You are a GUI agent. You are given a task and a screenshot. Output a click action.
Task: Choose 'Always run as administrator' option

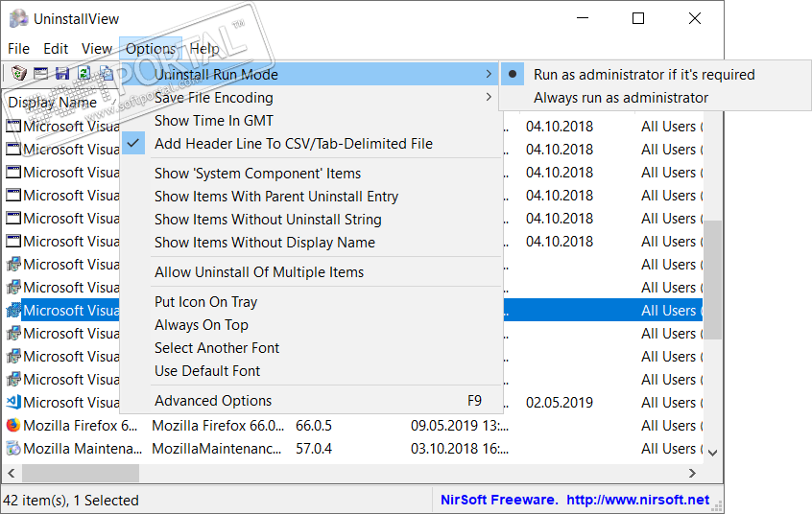pos(620,98)
